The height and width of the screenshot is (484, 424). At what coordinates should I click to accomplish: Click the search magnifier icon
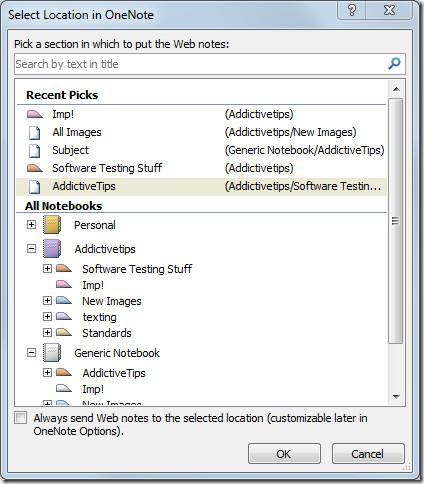(x=394, y=63)
